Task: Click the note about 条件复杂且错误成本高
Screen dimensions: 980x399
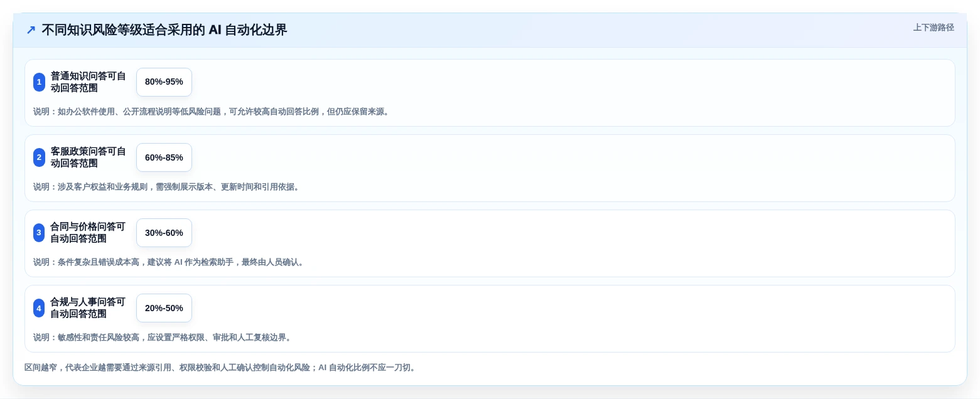Action: coord(170,262)
